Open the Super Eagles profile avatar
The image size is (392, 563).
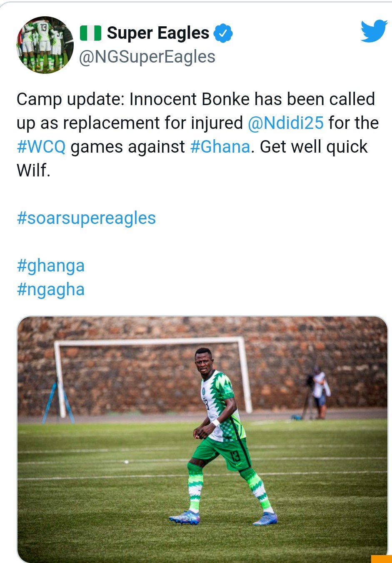[45, 45]
